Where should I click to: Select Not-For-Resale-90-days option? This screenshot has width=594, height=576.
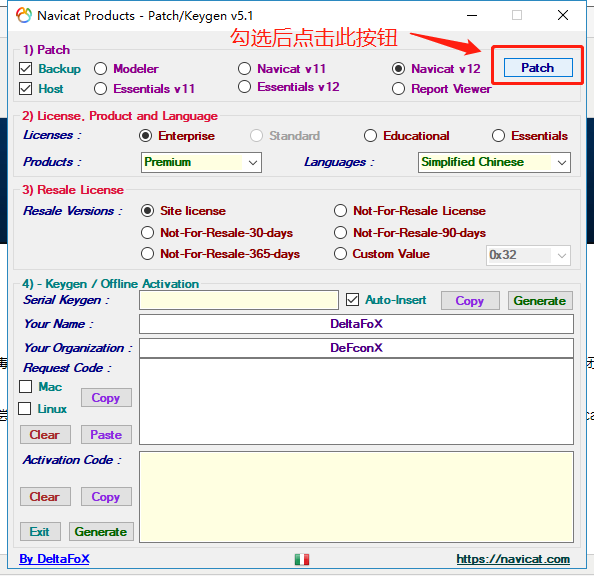click(340, 233)
